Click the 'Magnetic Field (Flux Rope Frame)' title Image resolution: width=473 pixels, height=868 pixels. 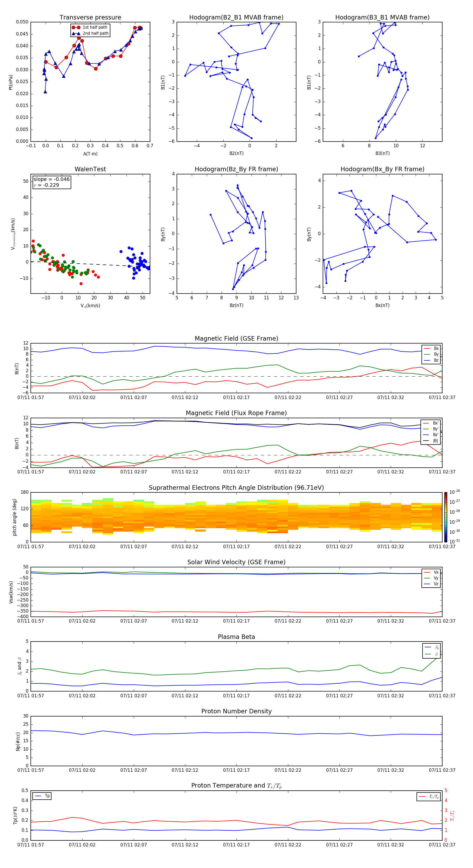click(236, 413)
